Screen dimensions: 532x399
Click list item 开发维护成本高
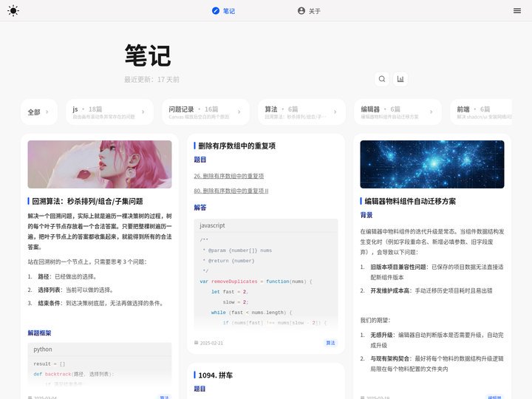[432, 291]
